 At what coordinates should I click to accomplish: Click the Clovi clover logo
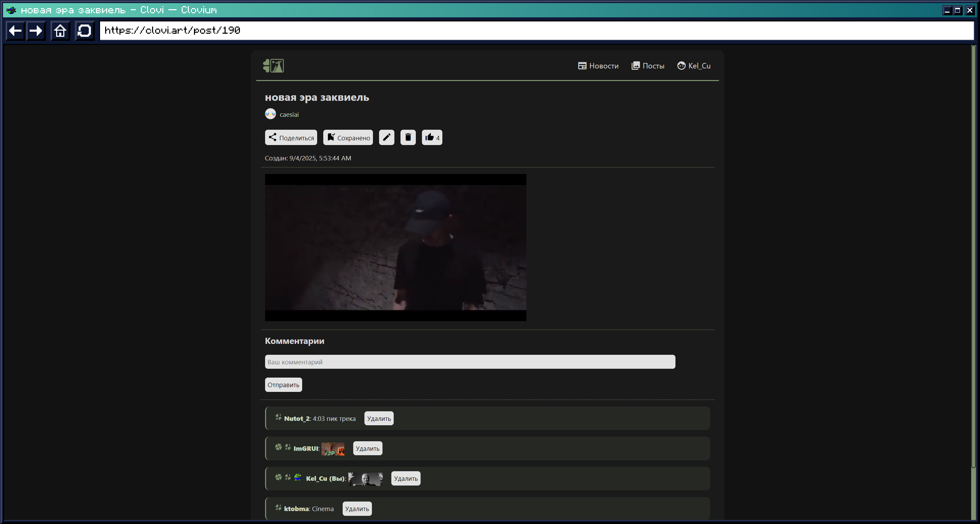point(273,65)
